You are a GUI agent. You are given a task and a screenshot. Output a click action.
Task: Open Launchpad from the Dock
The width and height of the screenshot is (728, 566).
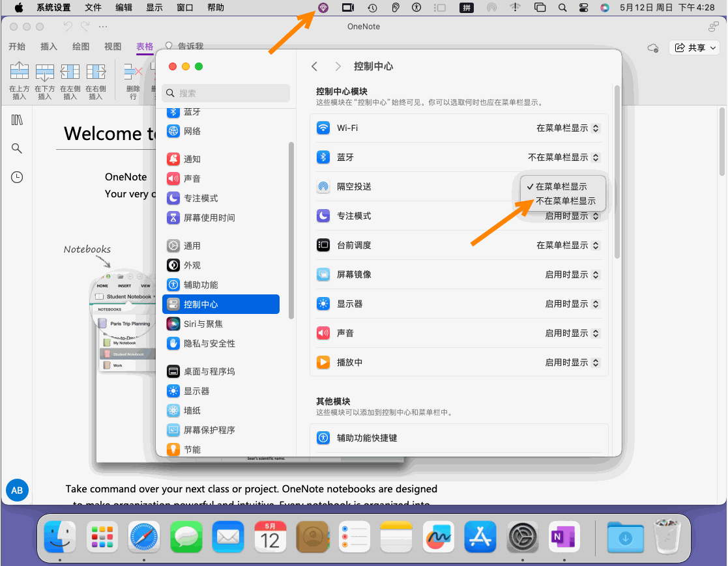pos(102,537)
